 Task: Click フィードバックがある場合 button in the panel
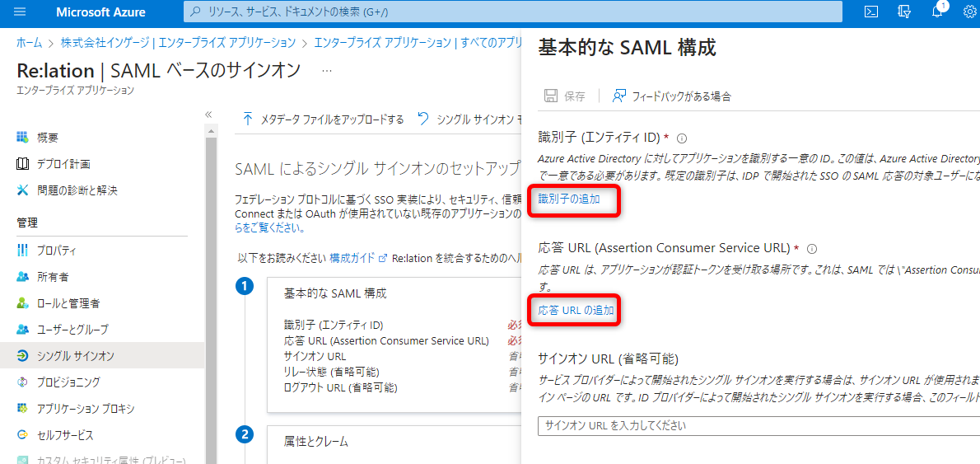click(x=672, y=96)
